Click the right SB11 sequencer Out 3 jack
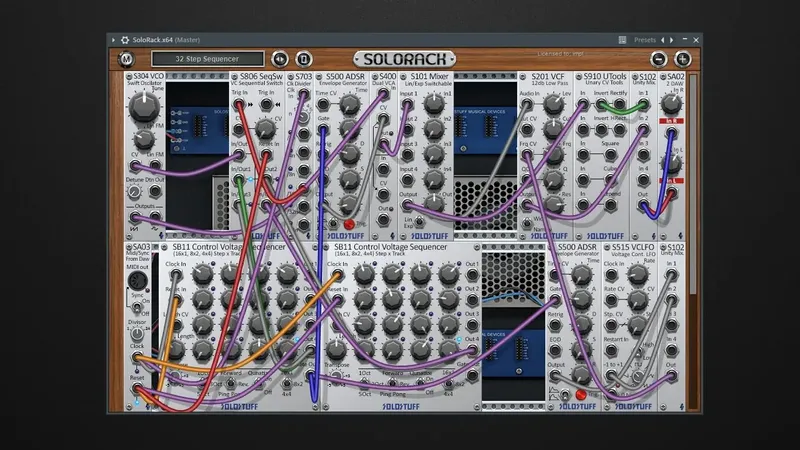 [x=472, y=324]
